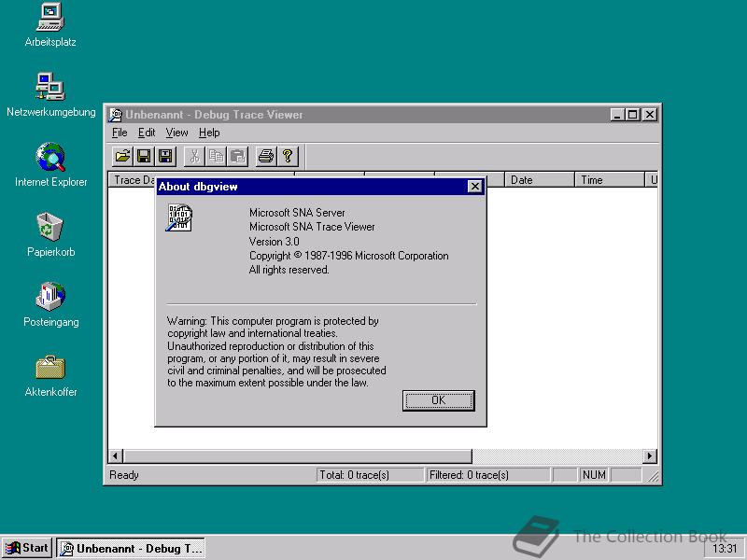Click the Trace Data column header
Screen dimensions: 747x560
coord(133,179)
